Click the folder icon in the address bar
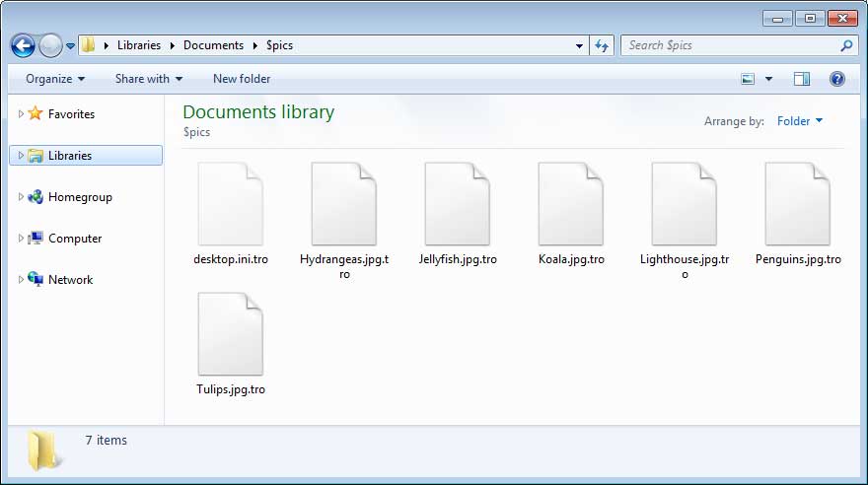868x485 pixels. click(x=88, y=45)
